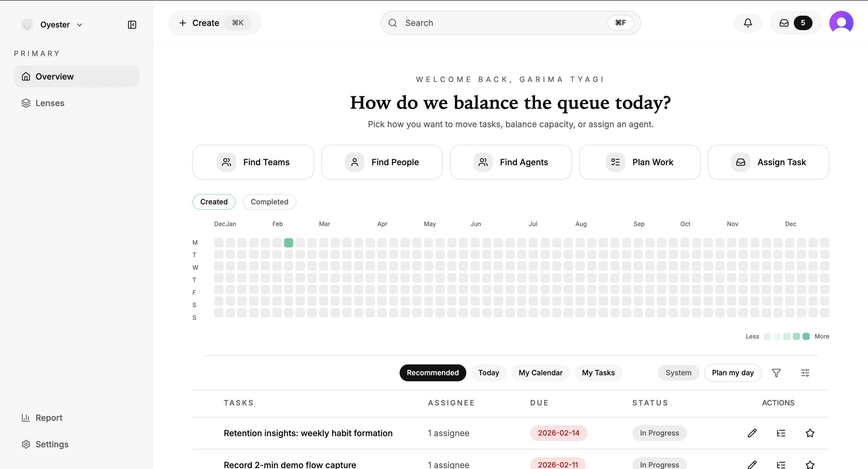Open the Lenses sidebar item
Image resolution: width=868 pixels, height=469 pixels.
coord(49,103)
